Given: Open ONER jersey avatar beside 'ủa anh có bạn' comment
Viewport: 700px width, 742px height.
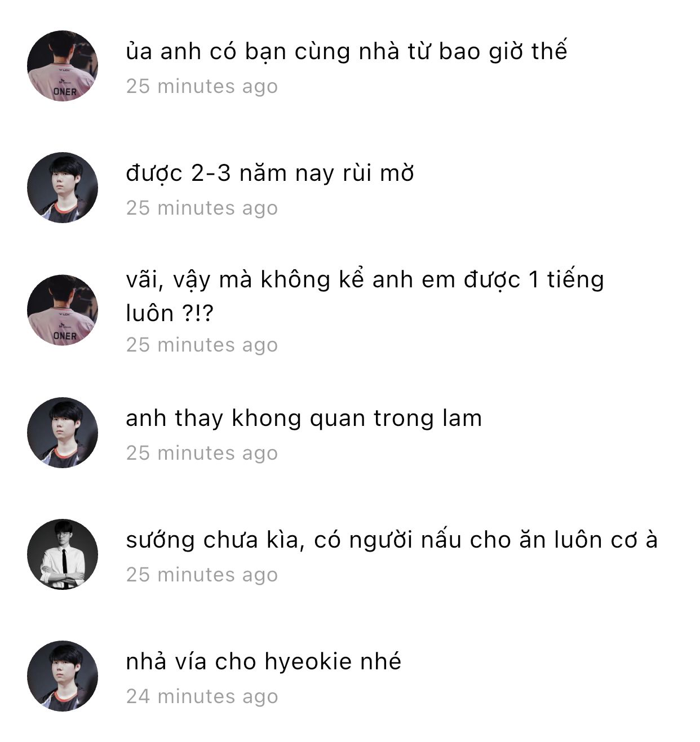Looking at the screenshot, I should [63, 66].
